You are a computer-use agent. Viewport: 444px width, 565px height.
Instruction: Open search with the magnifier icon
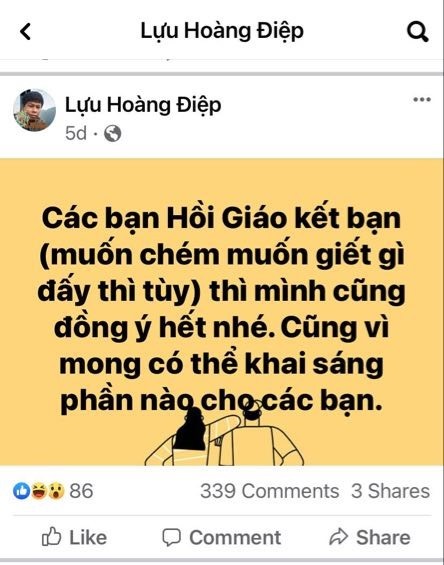click(x=417, y=32)
